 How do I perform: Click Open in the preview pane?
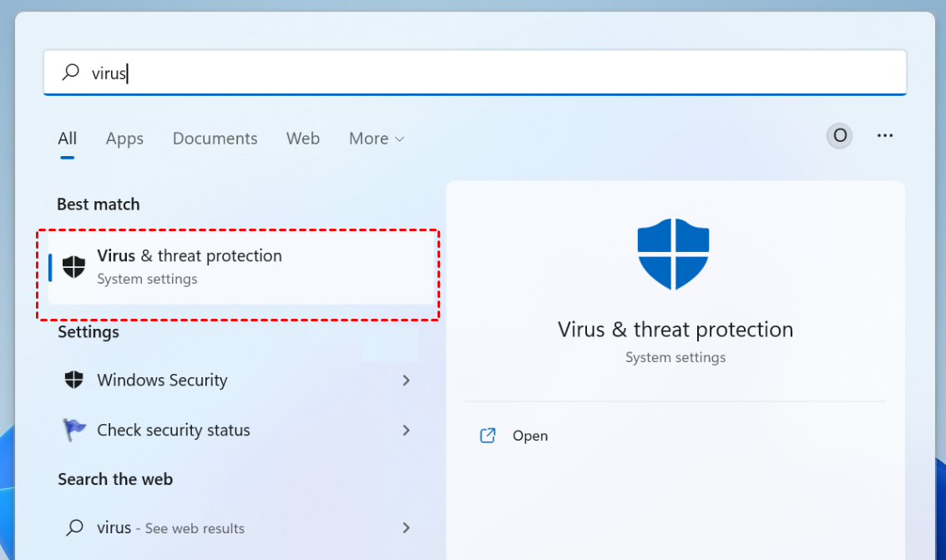[530, 436]
